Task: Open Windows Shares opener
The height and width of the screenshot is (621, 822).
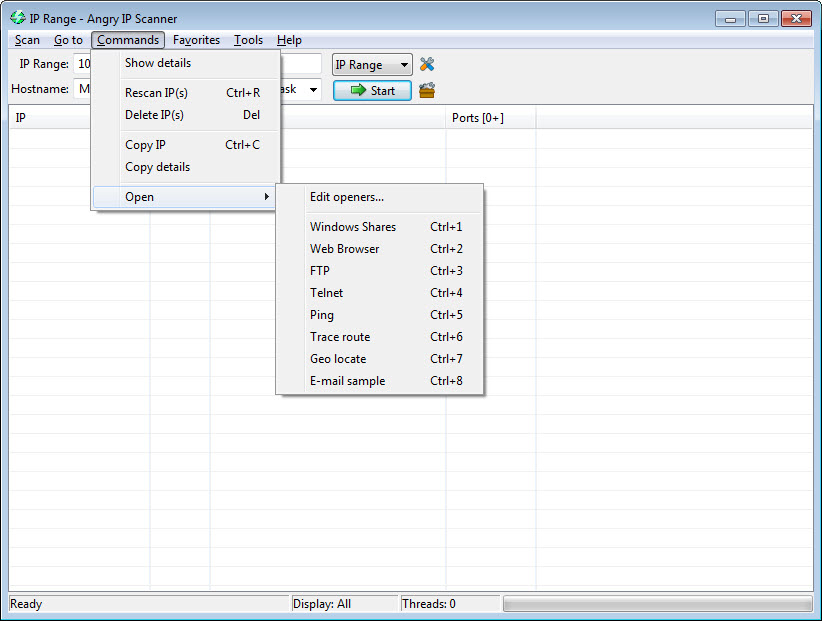Action: [x=379, y=227]
